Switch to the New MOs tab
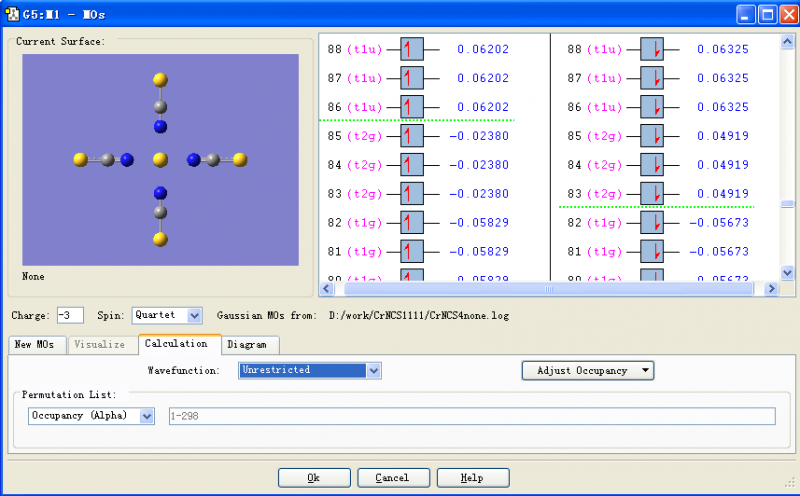Viewport: 800px width, 496px height. click(38, 344)
